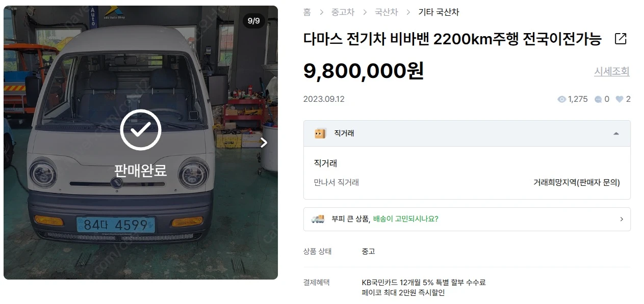Click the delivery truck icon
Screen dimensions: 644x304
(318, 219)
